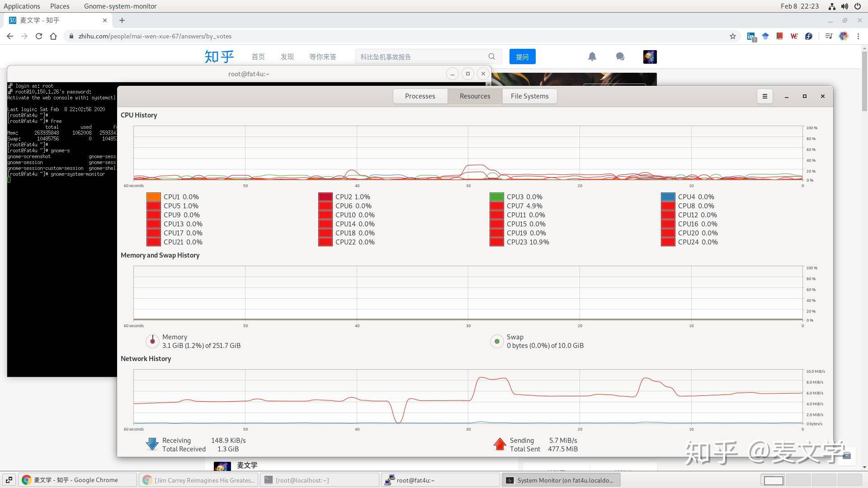Click the Memory pie color indicator
868x488 pixels.
[152, 341]
